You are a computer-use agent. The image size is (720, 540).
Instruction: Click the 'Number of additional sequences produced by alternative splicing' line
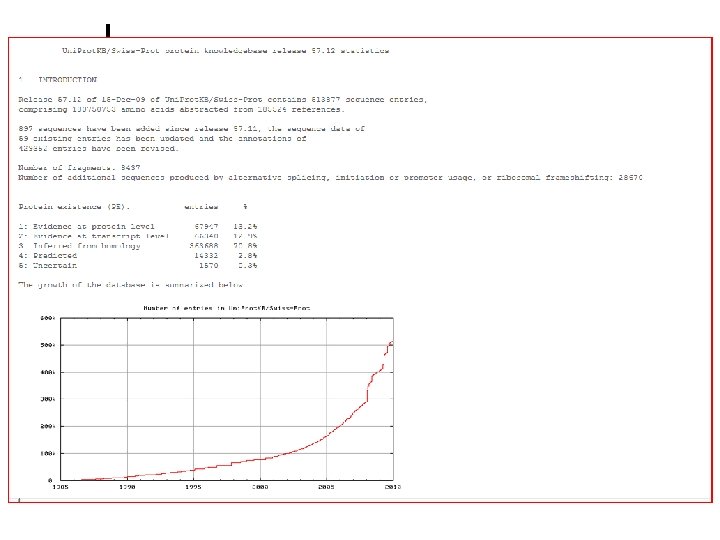click(x=330, y=178)
